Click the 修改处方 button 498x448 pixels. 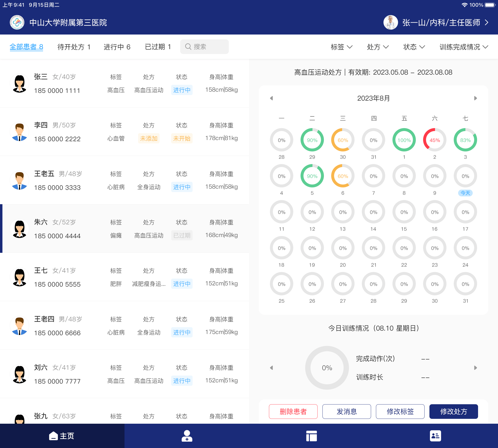coord(454,411)
